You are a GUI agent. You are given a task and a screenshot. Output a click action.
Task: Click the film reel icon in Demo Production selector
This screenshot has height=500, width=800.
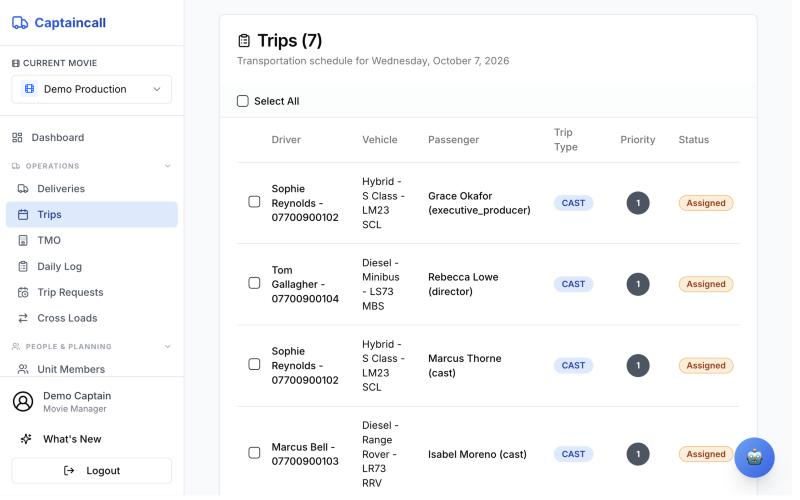coord(30,89)
